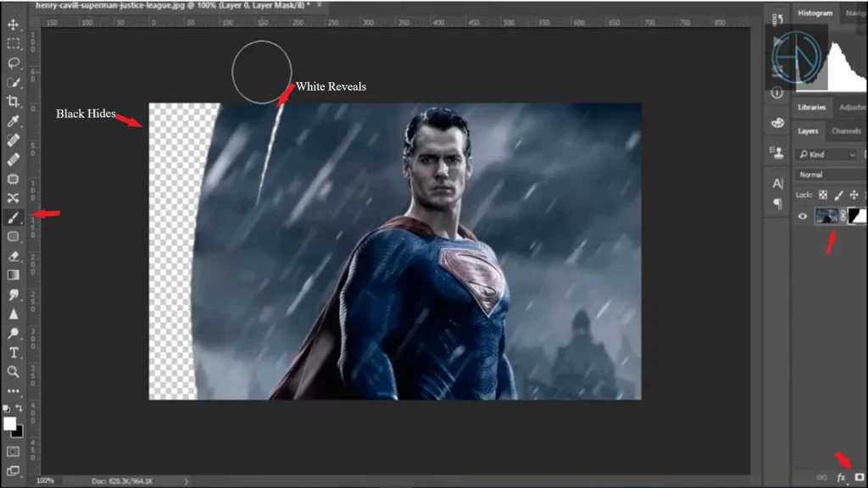Select the henry-cavill-superman document tab
868x488 pixels.
coord(172,6)
